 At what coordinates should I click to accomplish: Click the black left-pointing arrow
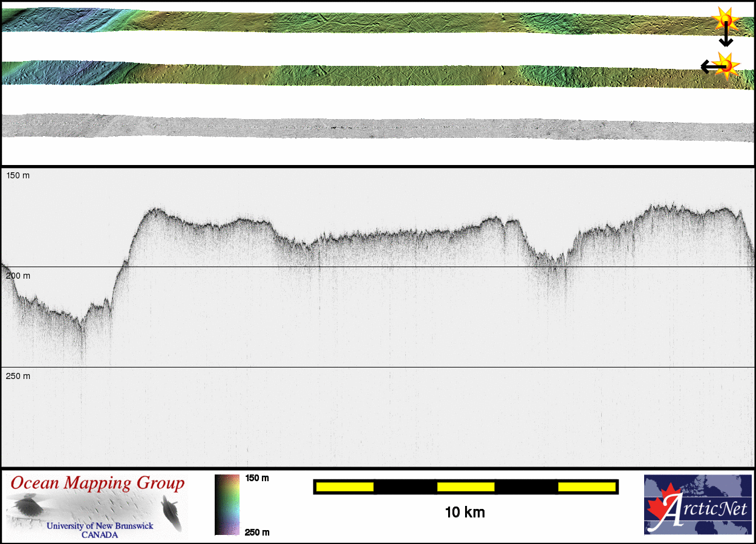pyautogui.click(x=708, y=66)
